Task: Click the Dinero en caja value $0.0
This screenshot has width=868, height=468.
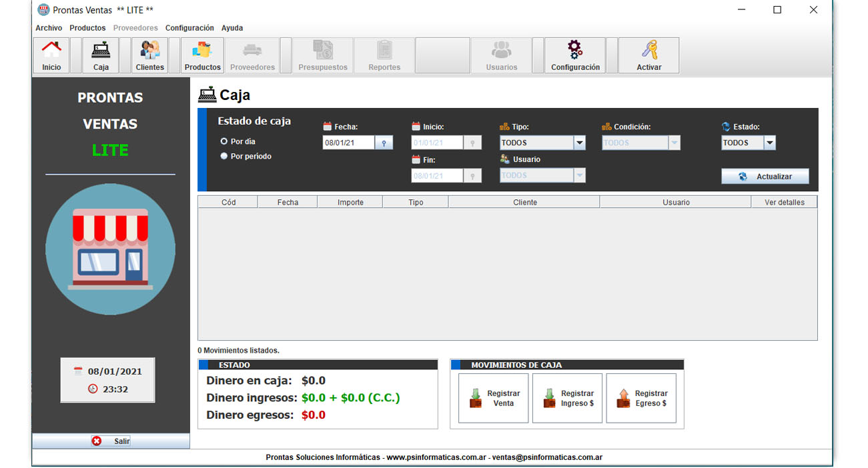Action: tap(314, 381)
